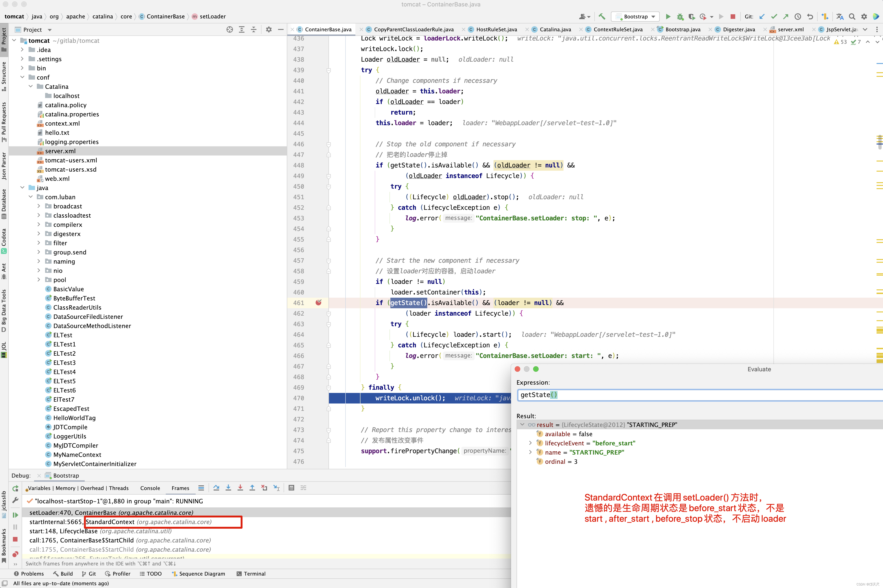
Task: Expand the lifecycleEvent field in Result
Action: 530,443
